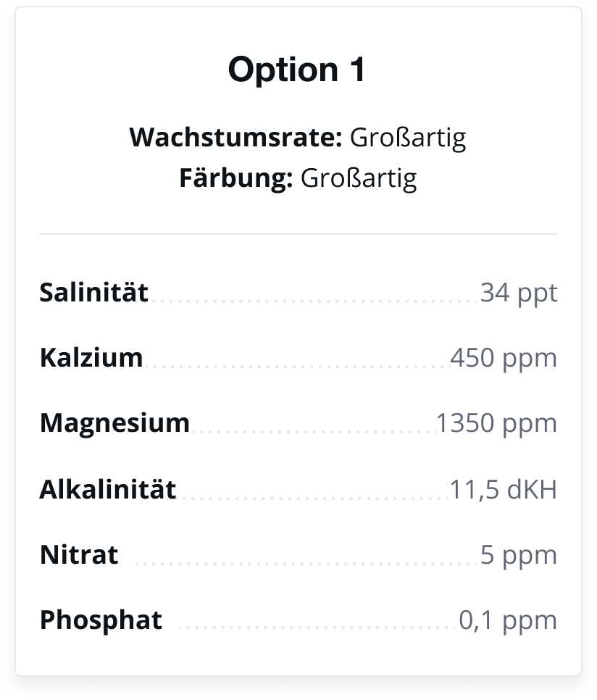This screenshot has width=597, height=700.
Task: Select the 5 ppm nitrate value
Action: click(519, 556)
